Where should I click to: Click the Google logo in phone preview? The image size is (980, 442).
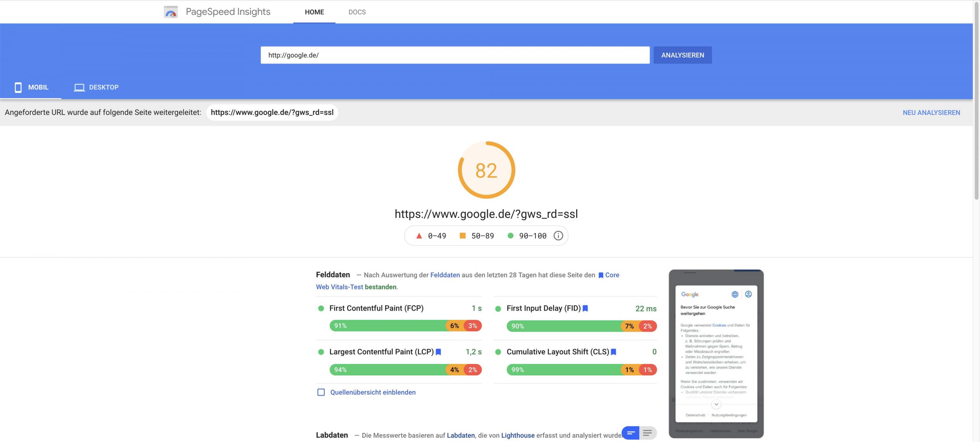point(689,294)
